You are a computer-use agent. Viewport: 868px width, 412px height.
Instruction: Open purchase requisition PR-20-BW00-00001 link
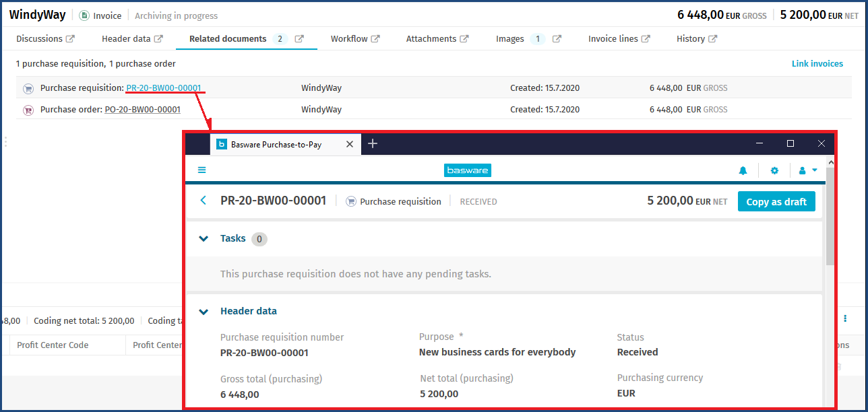click(x=164, y=88)
